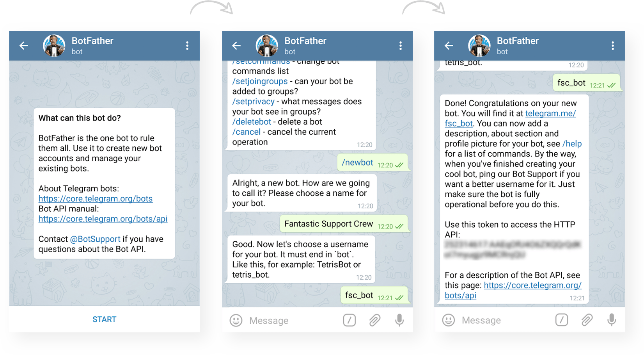Image resolution: width=644 pixels, height=355 pixels.
Task: Tap the /deletebot command link
Action: (252, 122)
